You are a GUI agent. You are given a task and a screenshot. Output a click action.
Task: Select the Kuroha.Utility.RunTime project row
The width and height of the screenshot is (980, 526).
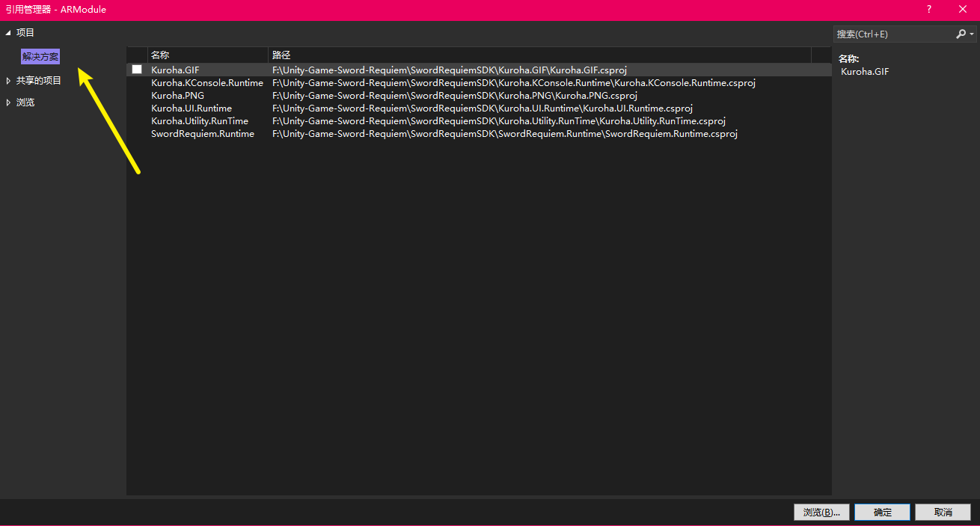[200, 121]
